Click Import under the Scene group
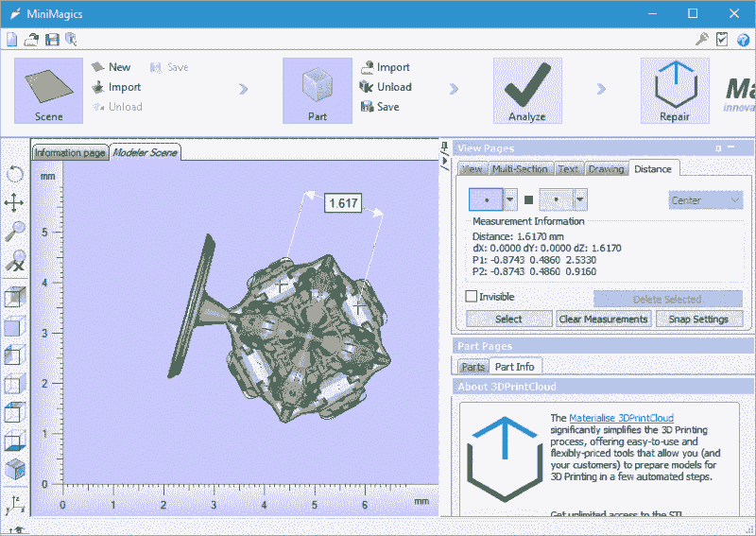This screenshot has height=536, width=756. (x=116, y=87)
